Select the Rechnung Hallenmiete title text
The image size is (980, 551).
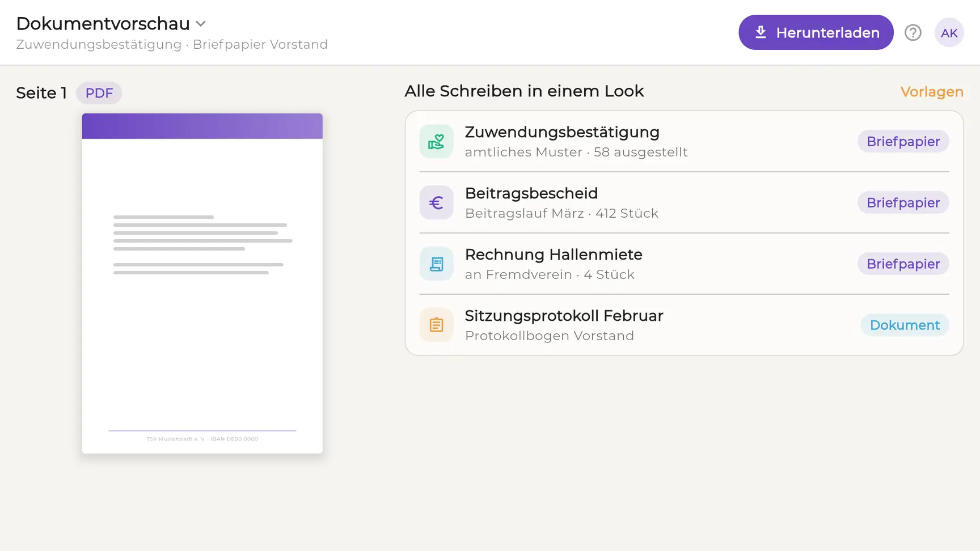pyautogui.click(x=554, y=255)
